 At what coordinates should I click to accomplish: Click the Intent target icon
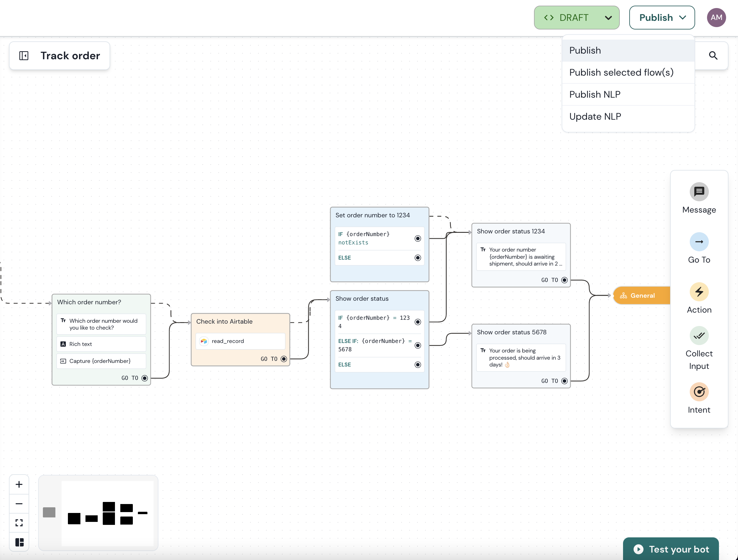699,391
